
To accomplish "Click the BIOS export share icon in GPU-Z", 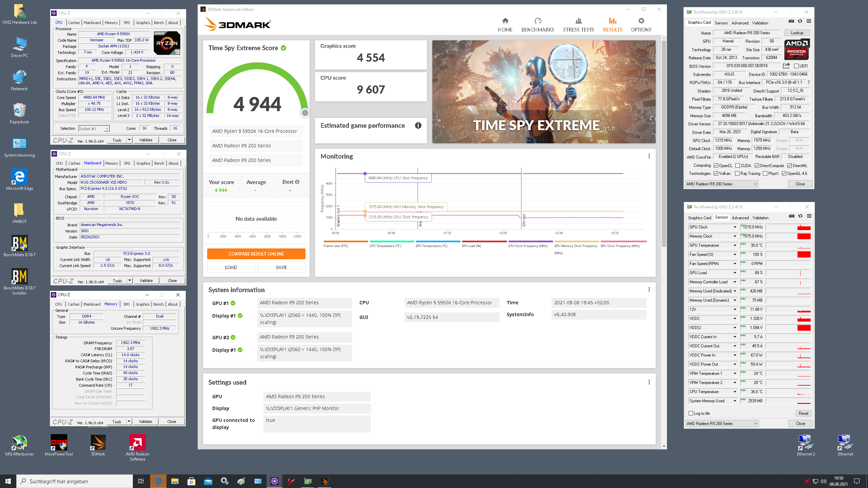I will (x=787, y=66).
